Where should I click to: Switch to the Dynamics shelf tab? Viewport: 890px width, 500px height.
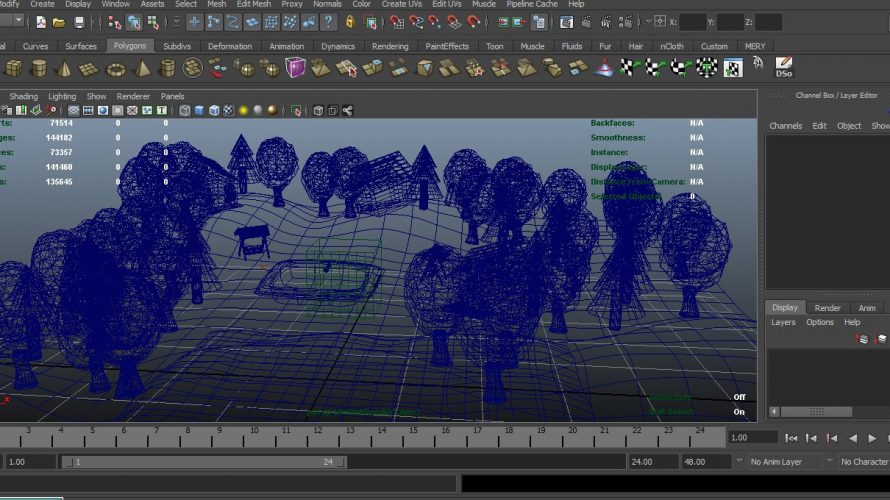pos(338,46)
